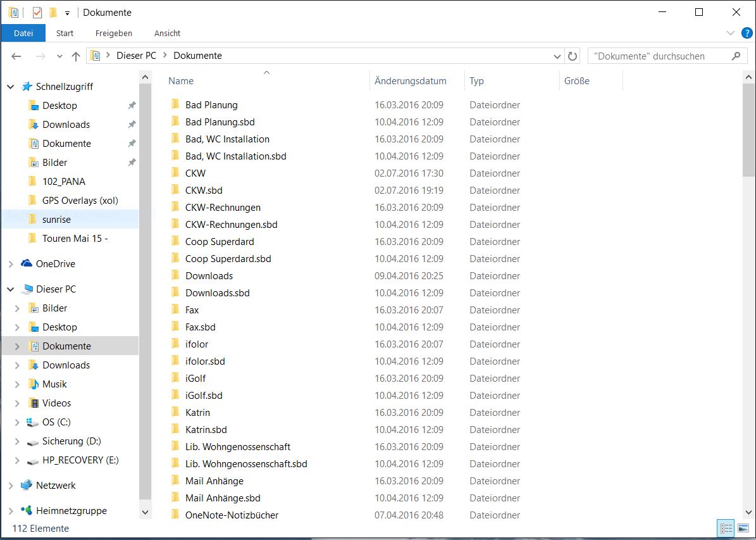This screenshot has height=540, width=756.
Task: Sort by Änderungsdatum column header
Action: [x=411, y=81]
